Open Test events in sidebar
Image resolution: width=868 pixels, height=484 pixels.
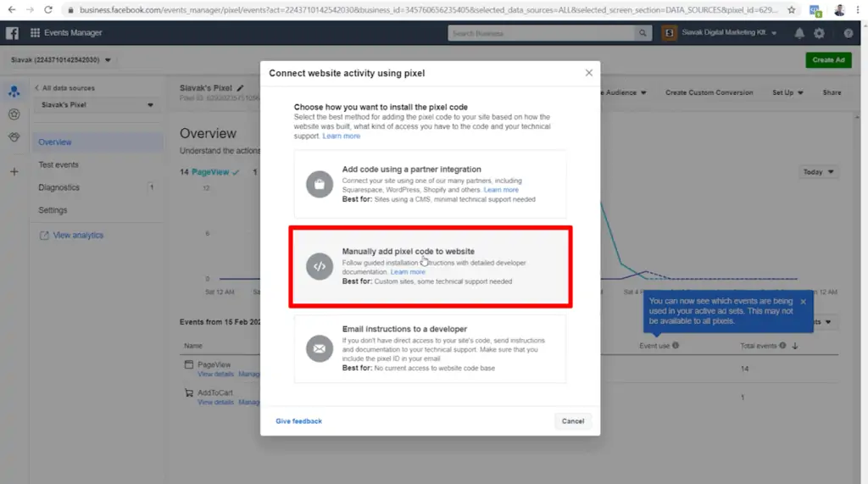[58, 165]
